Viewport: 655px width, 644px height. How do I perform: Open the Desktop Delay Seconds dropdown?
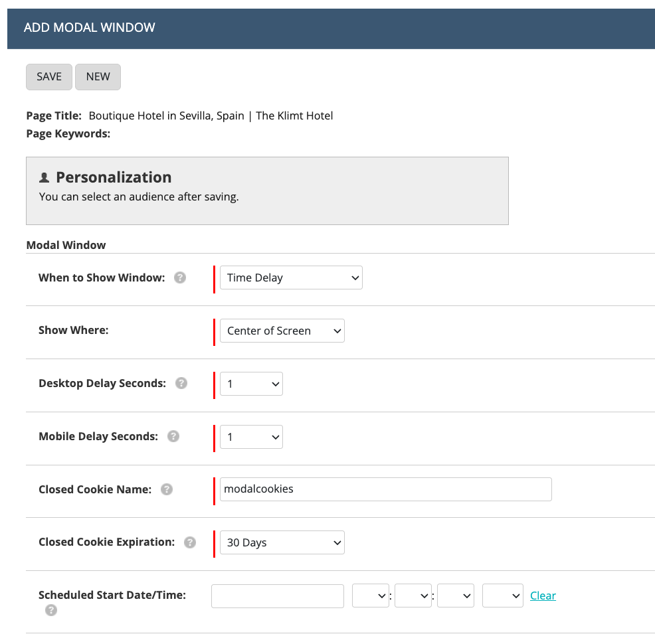251,384
